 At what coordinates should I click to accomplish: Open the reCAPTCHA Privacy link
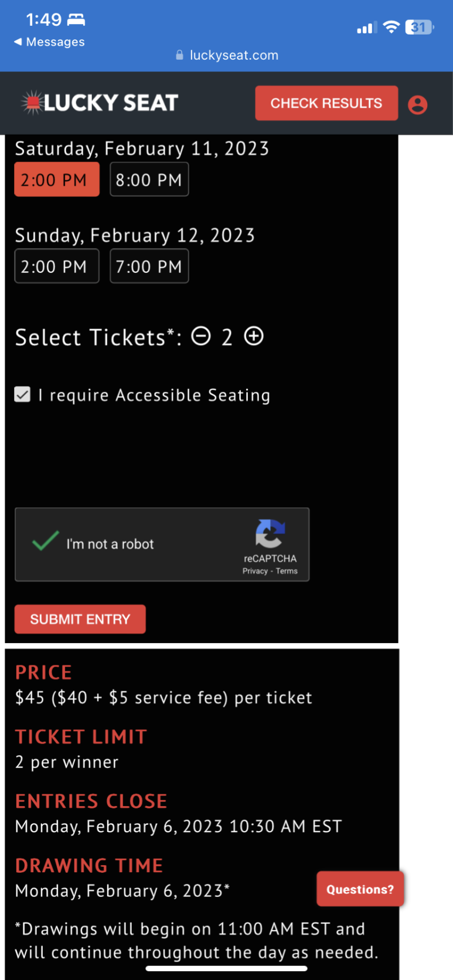click(255, 571)
